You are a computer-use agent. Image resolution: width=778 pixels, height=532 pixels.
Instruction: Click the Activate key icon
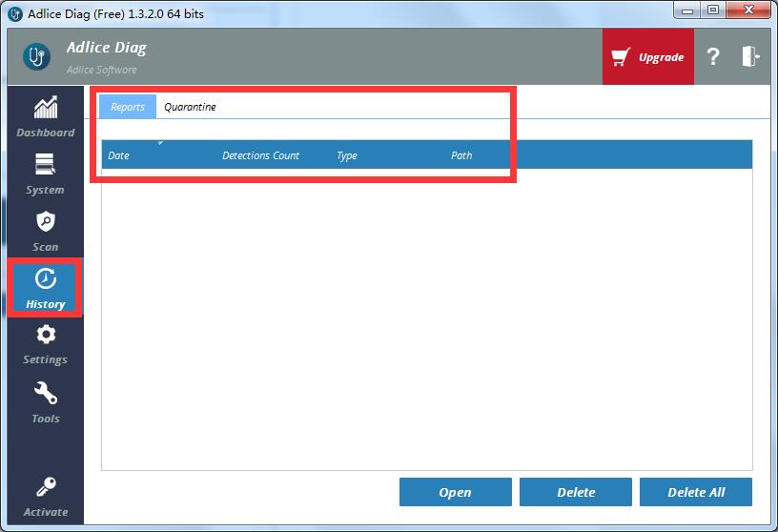click(46, 487)
